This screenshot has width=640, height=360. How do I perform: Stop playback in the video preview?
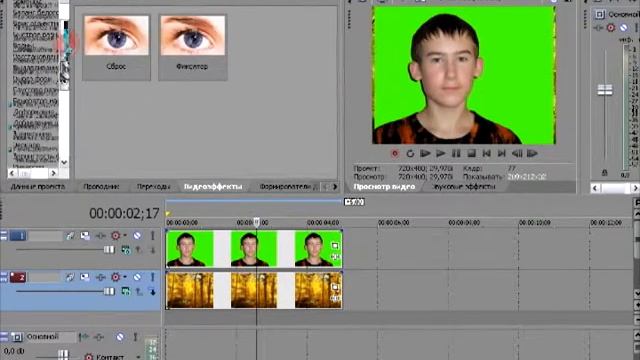coord(471,153)
